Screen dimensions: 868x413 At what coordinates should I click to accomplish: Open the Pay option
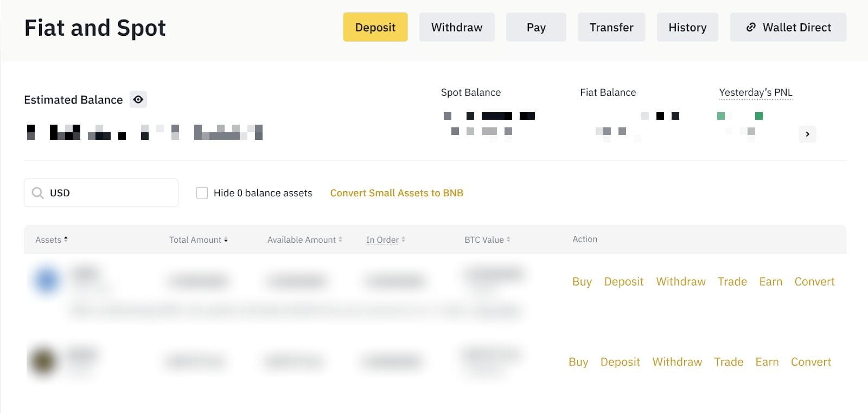pyautogui.click(x=536, y=27)
